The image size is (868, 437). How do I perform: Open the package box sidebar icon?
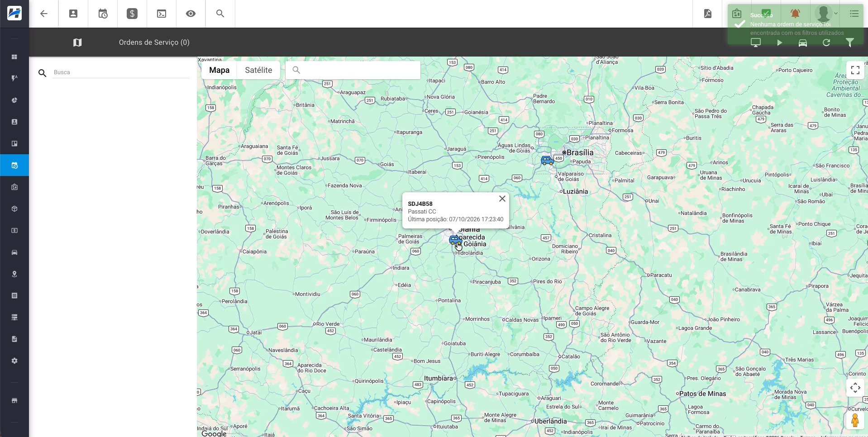14,209
